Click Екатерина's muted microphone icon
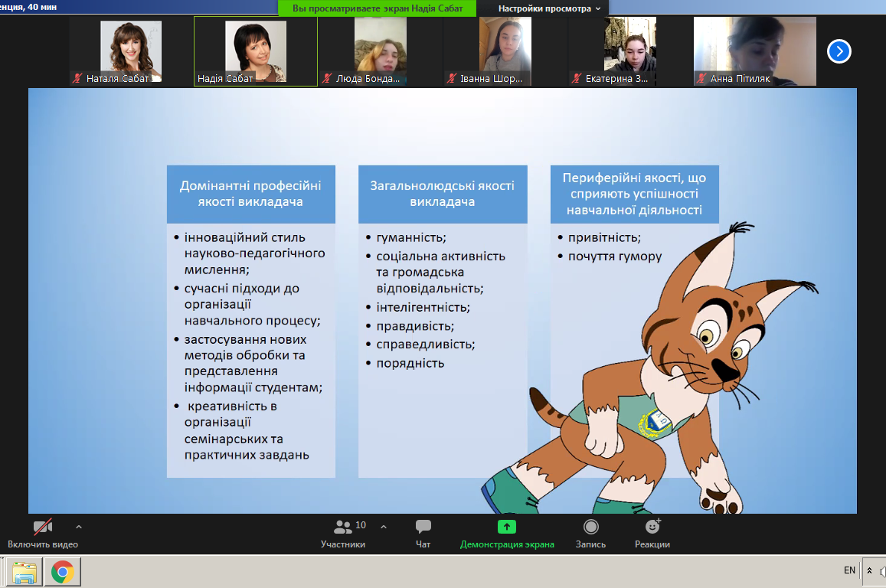The image size is (886, 588). coord(577,78)
